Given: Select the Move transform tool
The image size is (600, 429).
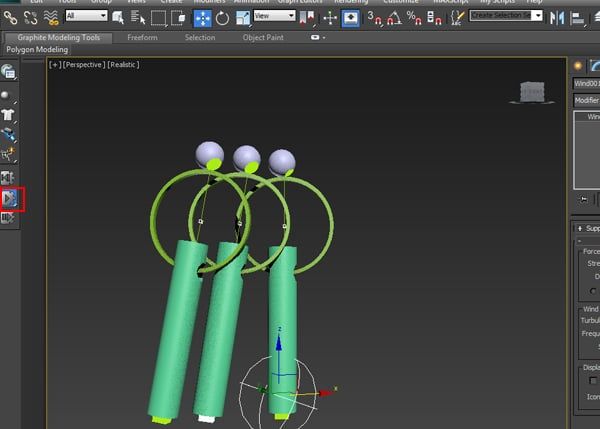Looking at the screenshot, I should pos(202,18).
